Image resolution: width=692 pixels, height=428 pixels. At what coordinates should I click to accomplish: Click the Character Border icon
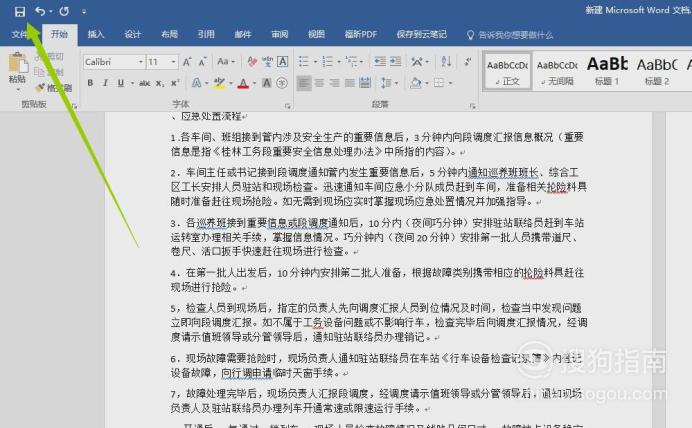click(282, 62)
